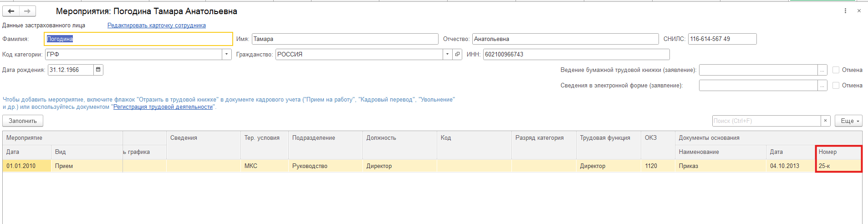Select the Прием event type cell
The height and width of the screenshot is (224, 868).
(87, 166)
